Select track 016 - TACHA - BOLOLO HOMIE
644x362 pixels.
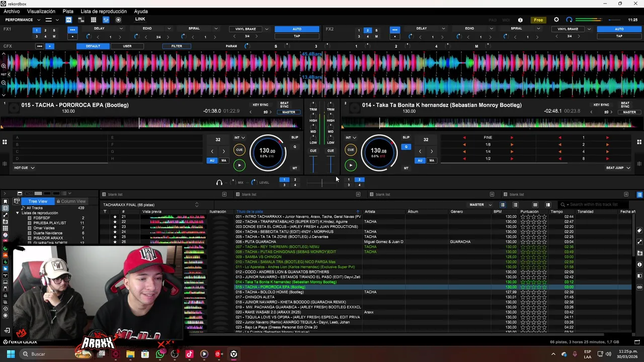[x=365, y=292]
